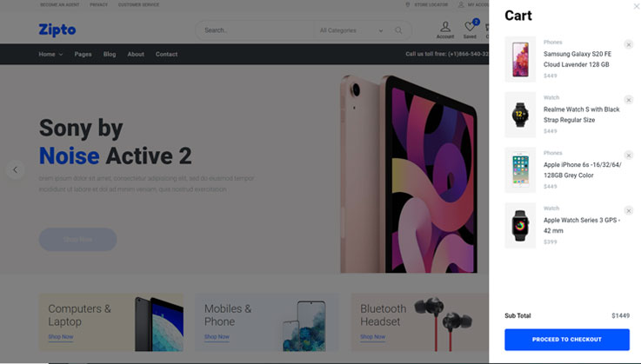The image size is (641, 364).
Task: Open the Blog menu item
Action: [110, 54]
